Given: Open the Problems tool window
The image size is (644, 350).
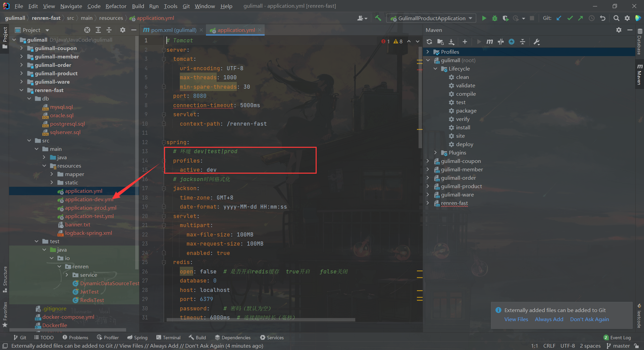Looking at the screenshot, I should [75, 338].
